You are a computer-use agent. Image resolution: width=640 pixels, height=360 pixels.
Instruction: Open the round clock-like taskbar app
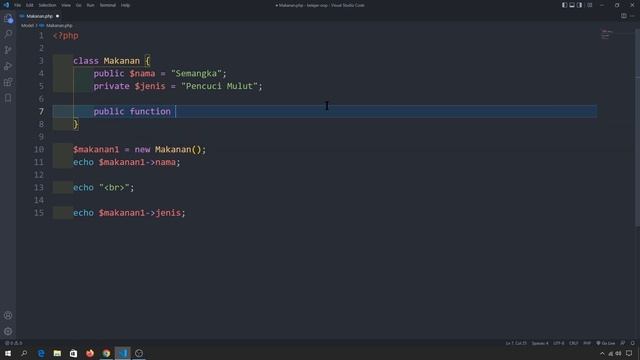click(139, 353)
